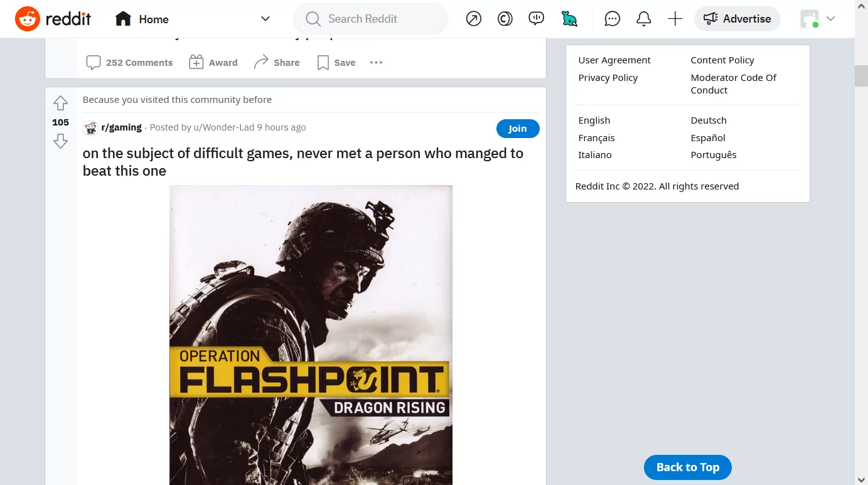Open the User Agreement link

coord(614,60)
